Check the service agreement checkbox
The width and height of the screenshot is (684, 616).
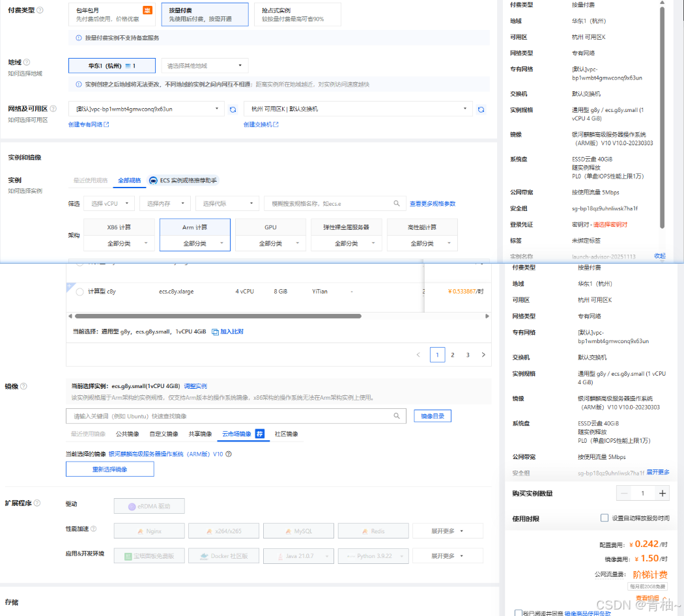point(519,613)
